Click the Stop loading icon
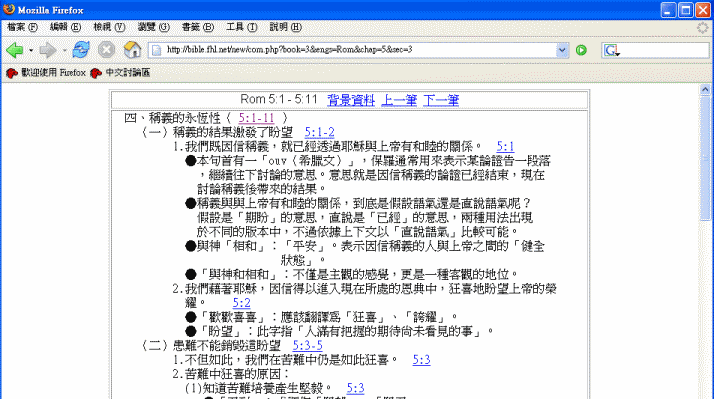Viewport: 714px width, 399px height. click(107, 50)
